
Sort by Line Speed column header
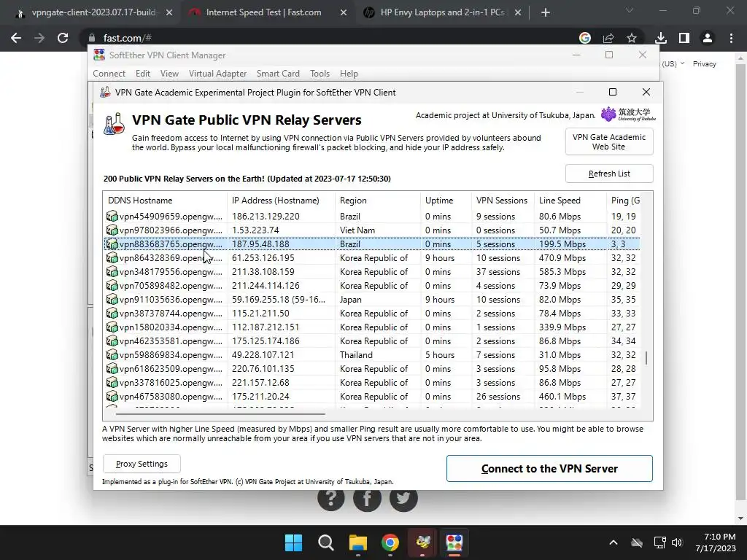570,201
